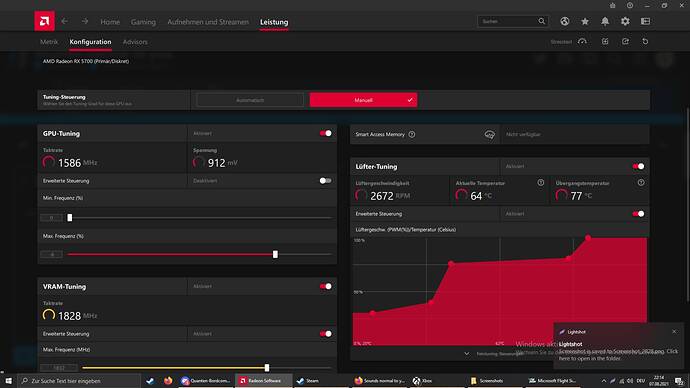This screenshot has height=388, width=690.
Task: Open the bug report icon in title bar
Action: [613, 5]
